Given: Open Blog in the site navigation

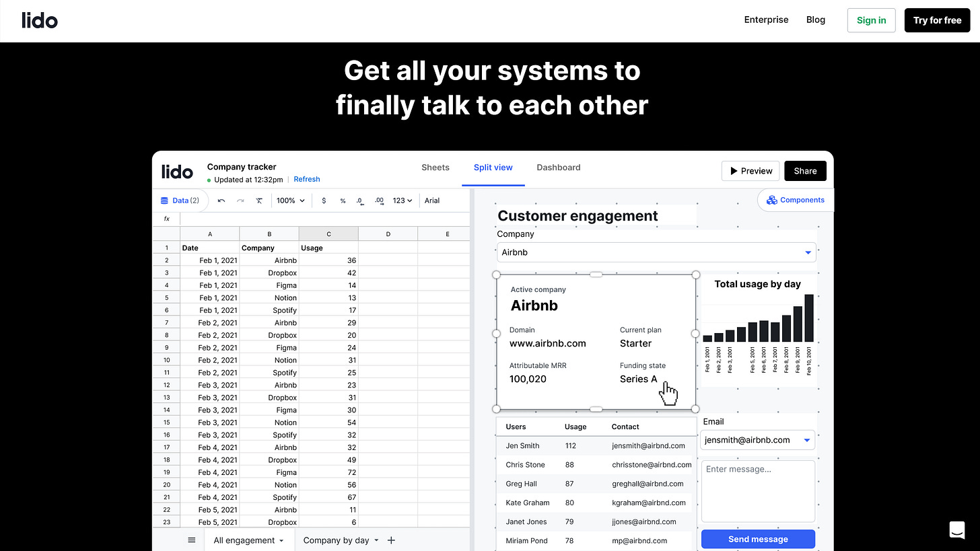Looking at the screenshot, I should tap(816, 20).
